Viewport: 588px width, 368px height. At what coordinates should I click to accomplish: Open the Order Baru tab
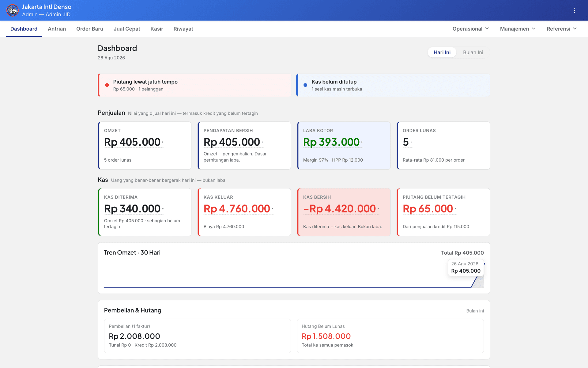[90, 29]
